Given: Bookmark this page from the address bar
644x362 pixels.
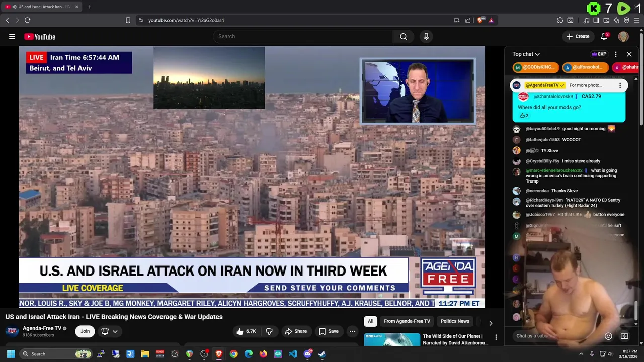Looking at the screenshot, I should [x=128, y=20].
